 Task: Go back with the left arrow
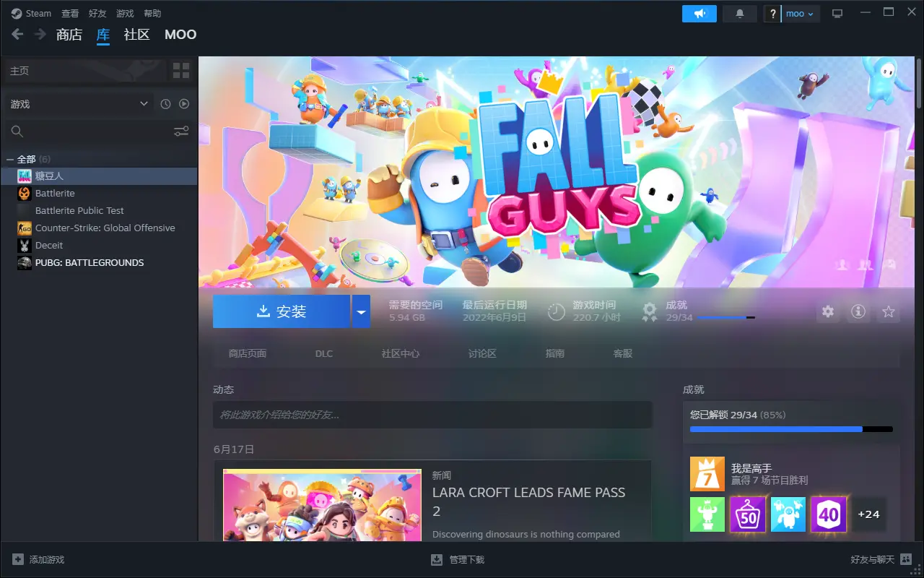(x=17, y=34)
